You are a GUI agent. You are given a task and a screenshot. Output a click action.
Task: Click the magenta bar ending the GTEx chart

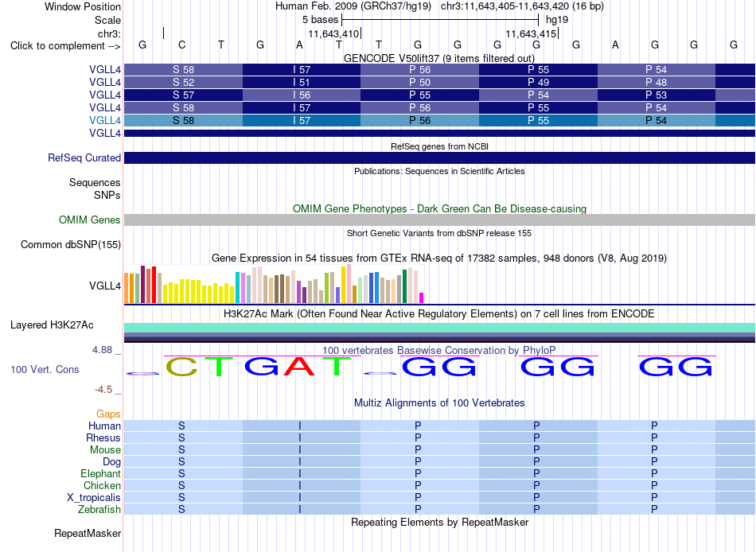click(422, 298)
